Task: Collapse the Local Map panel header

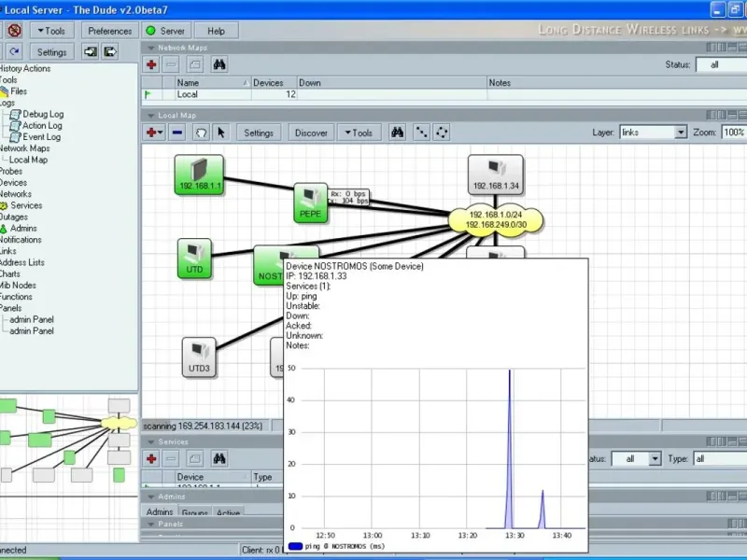Action: 151,115
